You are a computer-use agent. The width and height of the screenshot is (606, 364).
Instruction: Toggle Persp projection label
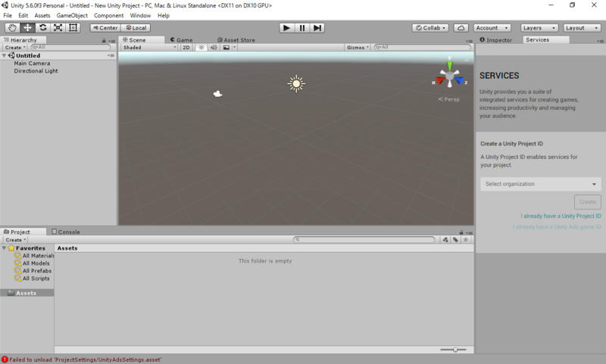(x=449, y=99)
